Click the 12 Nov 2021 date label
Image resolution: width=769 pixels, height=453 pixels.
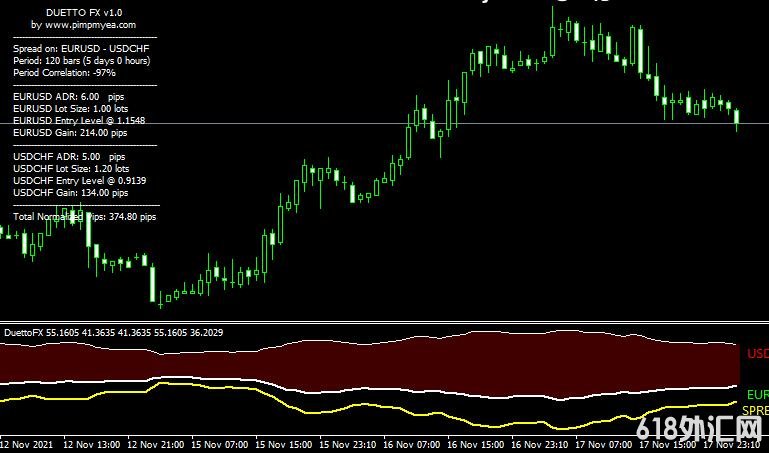click(25, 443)
